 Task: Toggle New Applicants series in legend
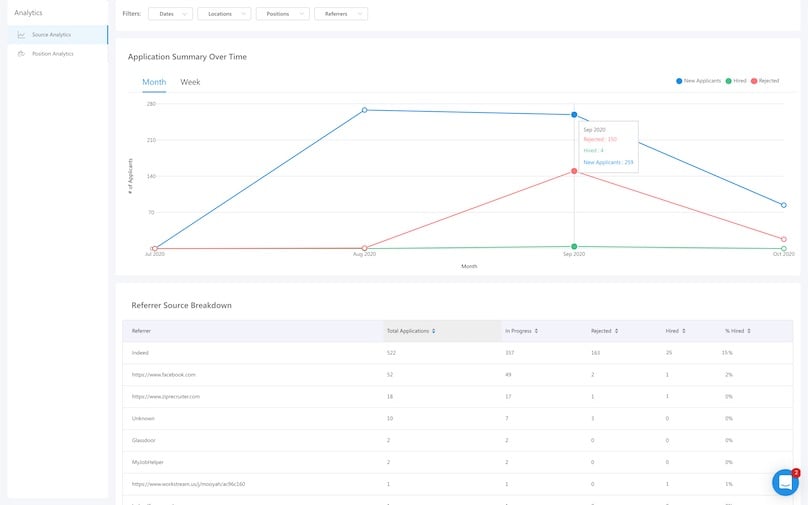[700, 80]
